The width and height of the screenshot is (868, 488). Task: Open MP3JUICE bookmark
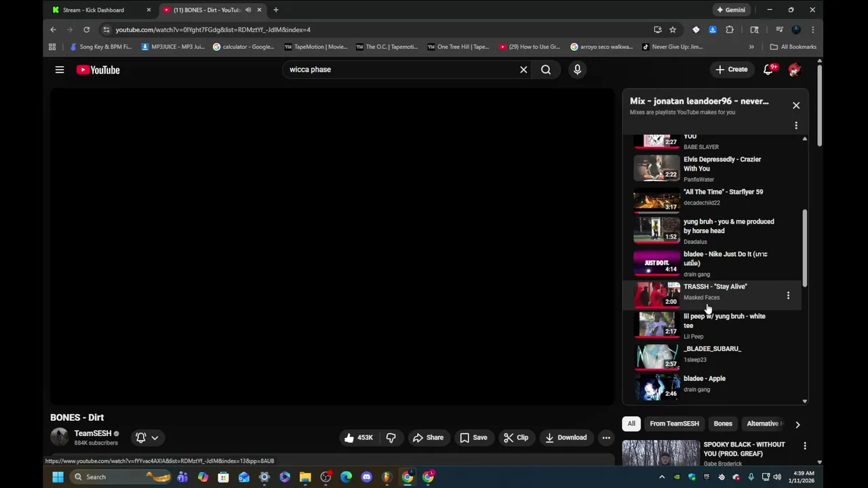coord(173,47)
